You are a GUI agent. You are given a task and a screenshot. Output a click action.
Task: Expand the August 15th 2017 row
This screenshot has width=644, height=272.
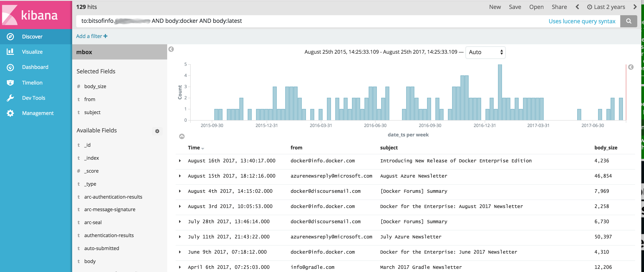click(x=180, y=176)
